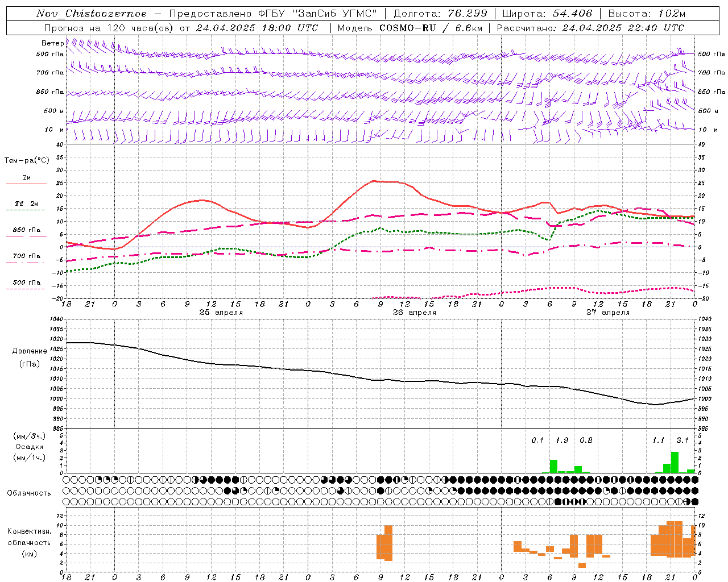Click the 'Конвективн.' convective cloud label
728x582 pixels.
tap(30, 531)
